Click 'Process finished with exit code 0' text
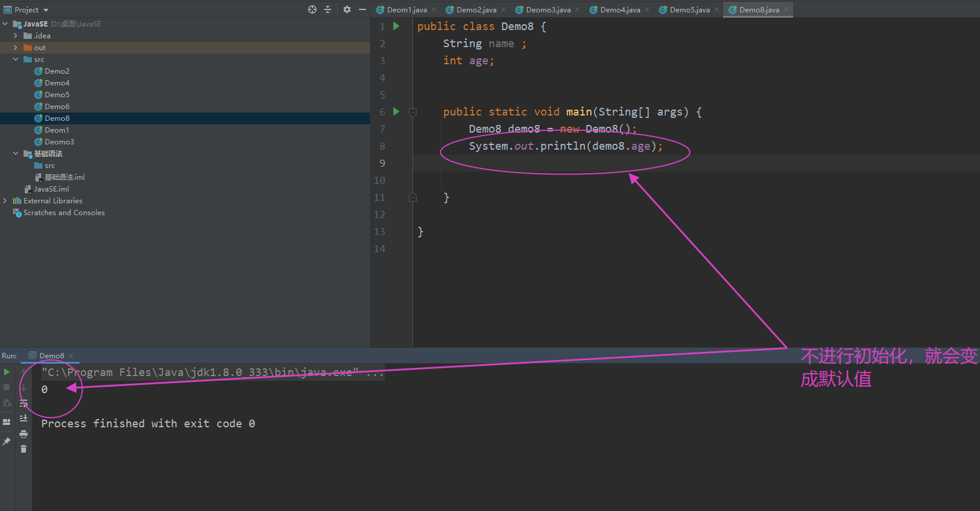980x511 pixels. point(148,424)
